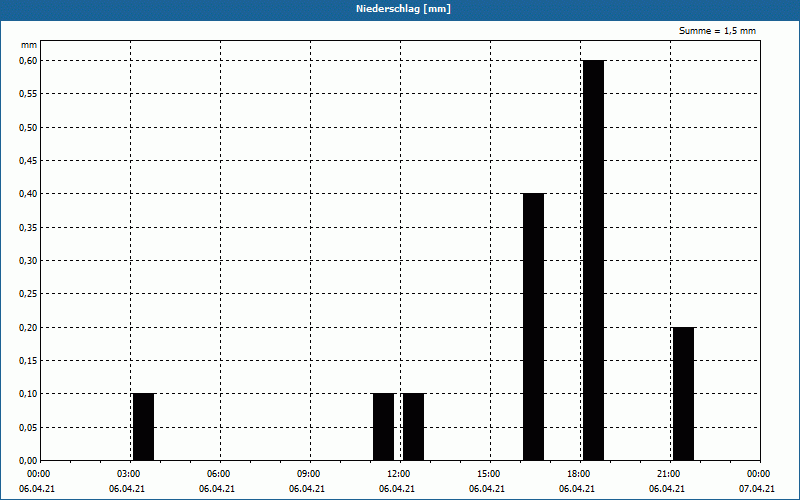The width and height of the screenshot is (800, 500).
Task: Select the 06.04.21 date under 12:00
Action: pos(396,489)
